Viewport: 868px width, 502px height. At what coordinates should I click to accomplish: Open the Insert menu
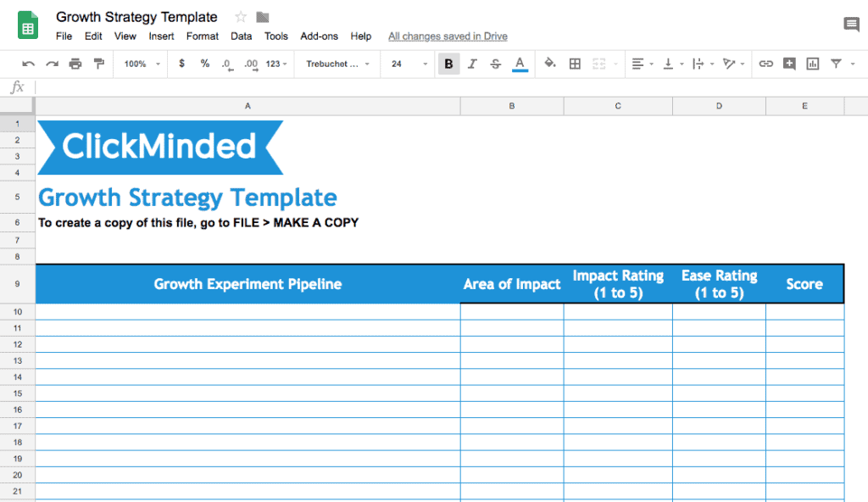click(161, 36)
